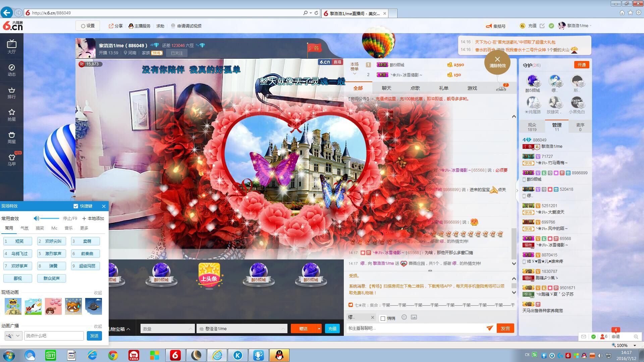Click the 6.cn site logo

pos(13,26)
